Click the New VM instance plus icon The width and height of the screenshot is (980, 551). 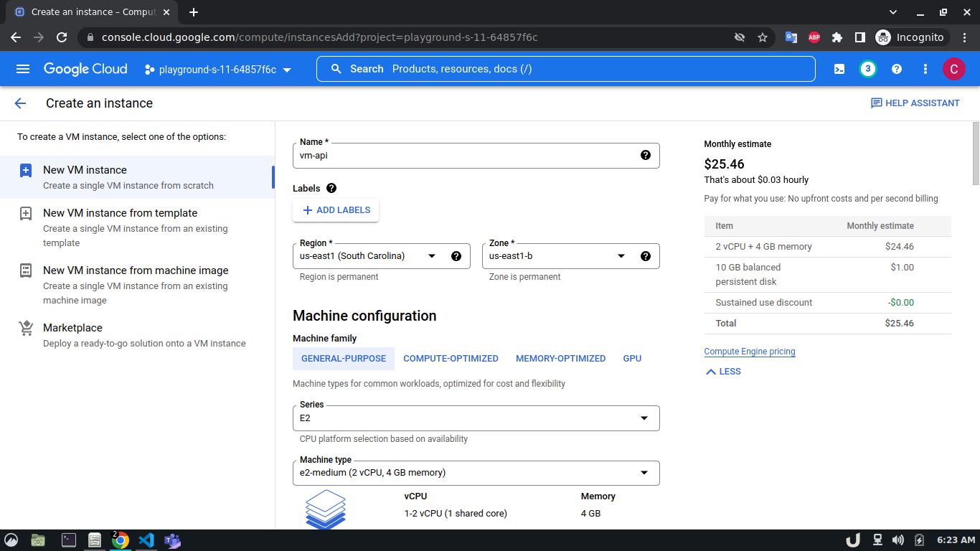click(26, 170)
